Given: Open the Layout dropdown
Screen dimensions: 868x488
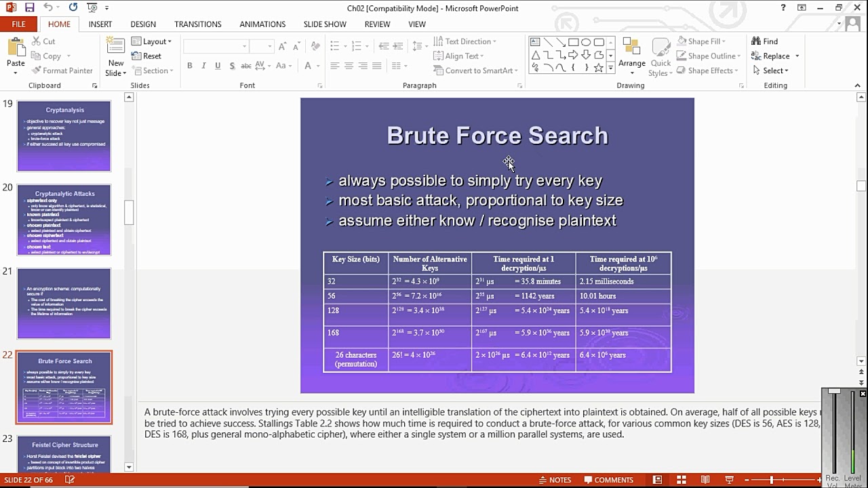Looking at the screenshot, I should 151,41.
